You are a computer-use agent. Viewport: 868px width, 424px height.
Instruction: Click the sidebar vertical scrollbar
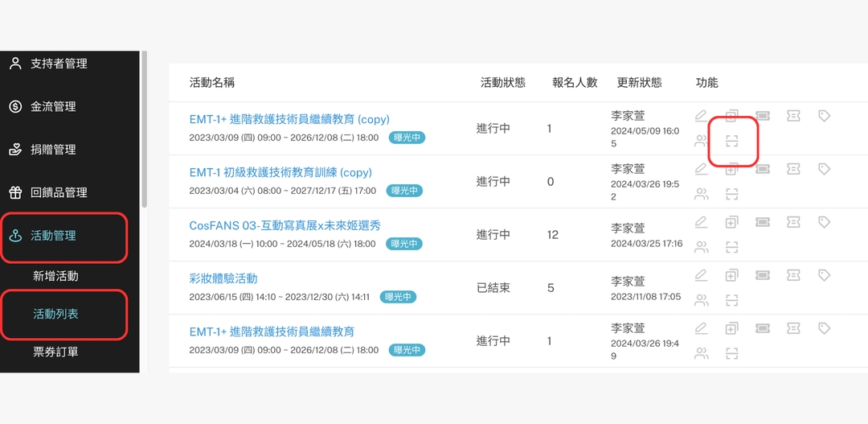[144, 129]
